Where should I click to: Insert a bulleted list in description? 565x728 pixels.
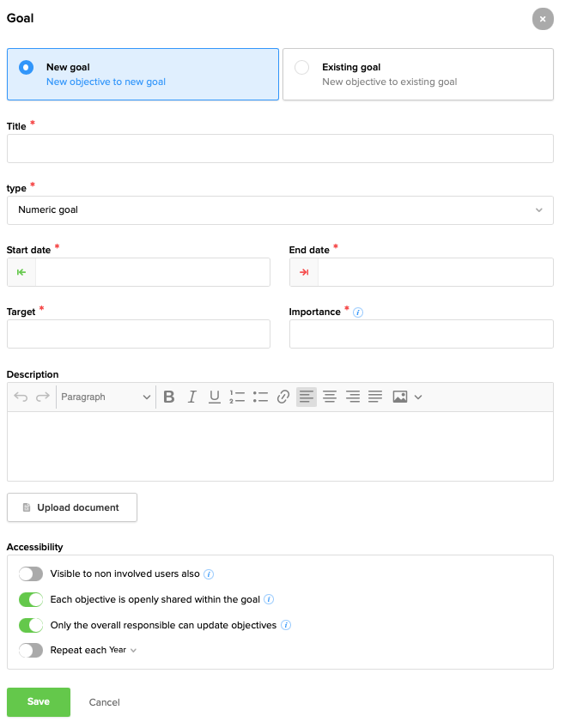pyautogui.click(x=260, y=397)
